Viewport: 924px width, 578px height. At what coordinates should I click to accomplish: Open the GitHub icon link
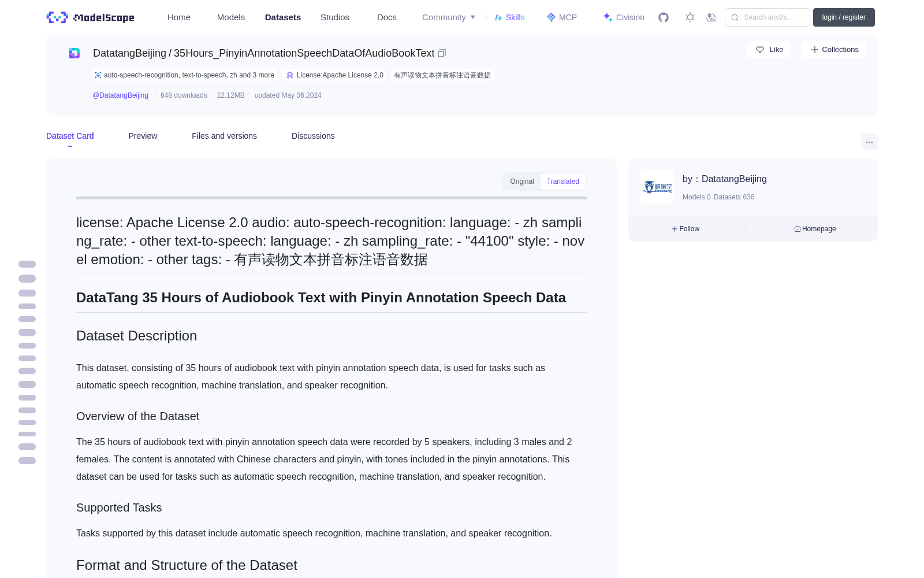[x=664, y=17]
